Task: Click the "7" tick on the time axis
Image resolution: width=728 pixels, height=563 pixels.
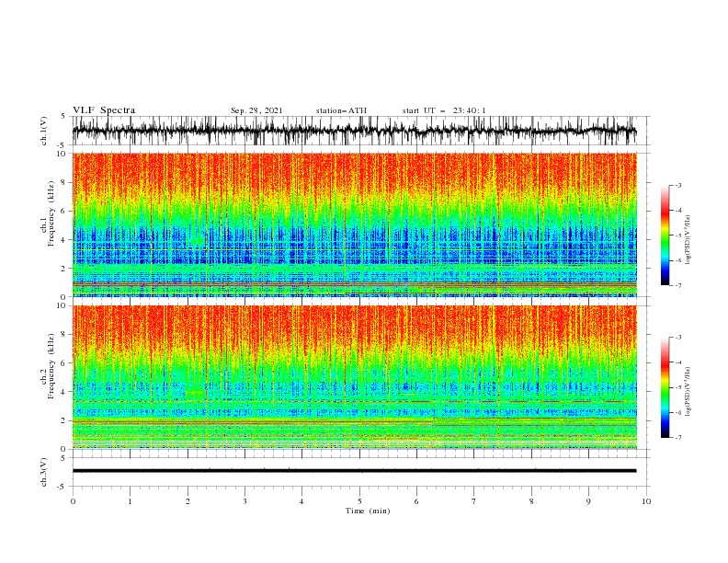Action: [474, 501]
